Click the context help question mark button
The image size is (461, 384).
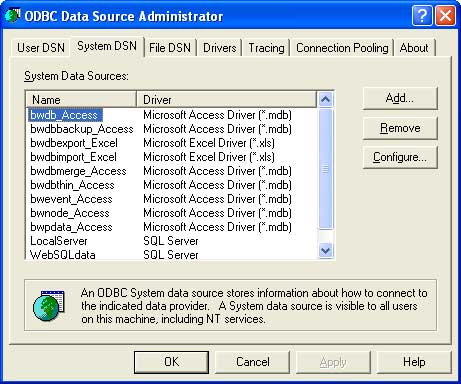[x=422, y=15]
